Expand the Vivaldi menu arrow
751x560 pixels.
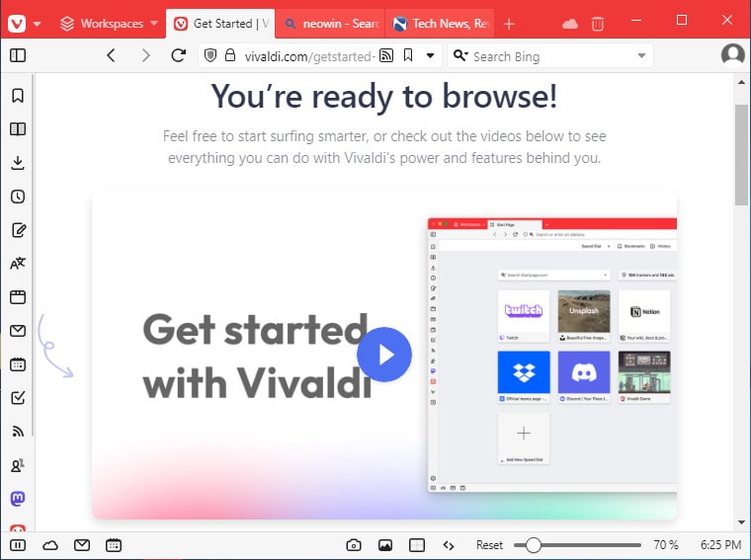pos(37,24)
